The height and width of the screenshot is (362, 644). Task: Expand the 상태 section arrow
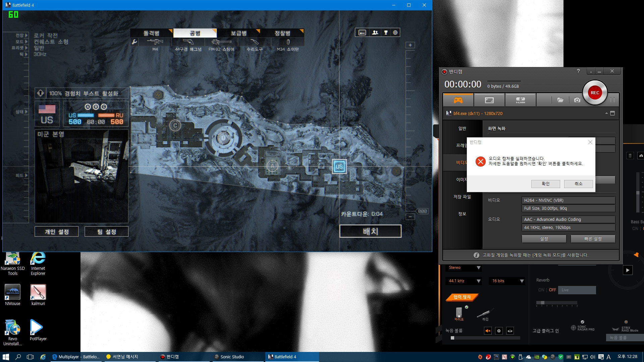tap(26, 112)
